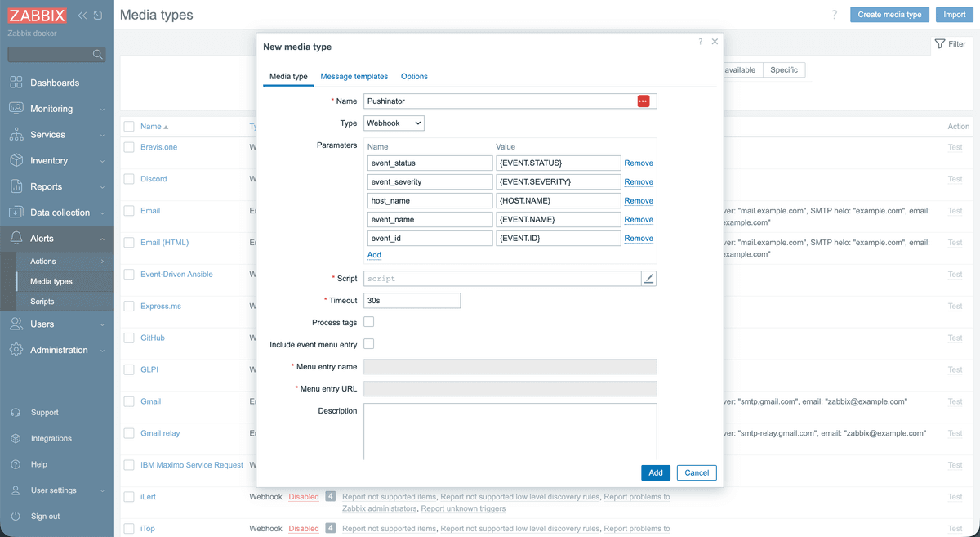This screenshot has height=537, width=980.
Task: Expand the Monitoring menu chevron
Action: (102, 109)
